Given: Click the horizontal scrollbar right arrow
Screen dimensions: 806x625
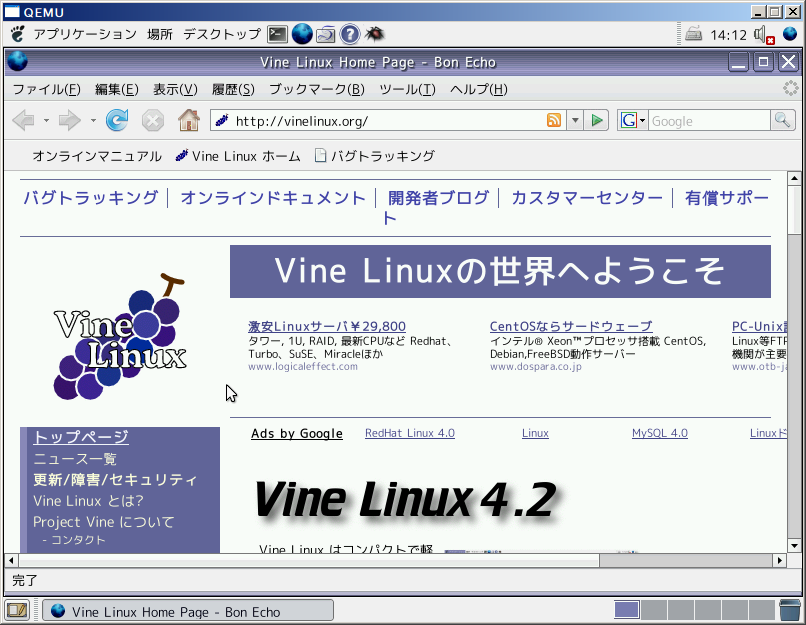Looking at the screenshot, I should tap(780, 560).
